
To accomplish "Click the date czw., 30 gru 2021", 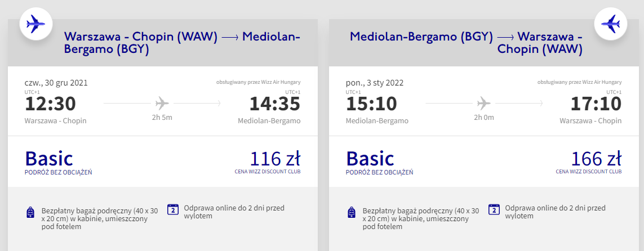I will (56, 83).
